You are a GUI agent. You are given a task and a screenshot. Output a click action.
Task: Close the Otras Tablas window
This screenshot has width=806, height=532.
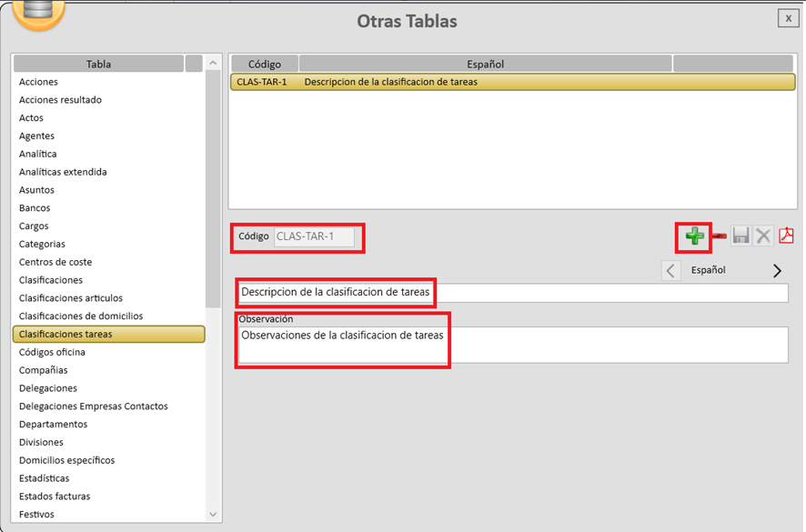[787, 18]
